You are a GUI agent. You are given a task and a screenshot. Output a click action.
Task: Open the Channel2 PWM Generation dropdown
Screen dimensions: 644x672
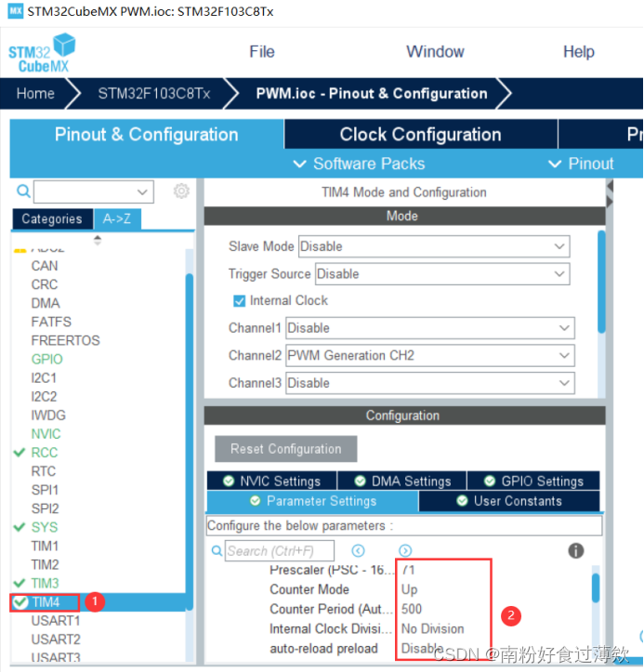[430, 356]
